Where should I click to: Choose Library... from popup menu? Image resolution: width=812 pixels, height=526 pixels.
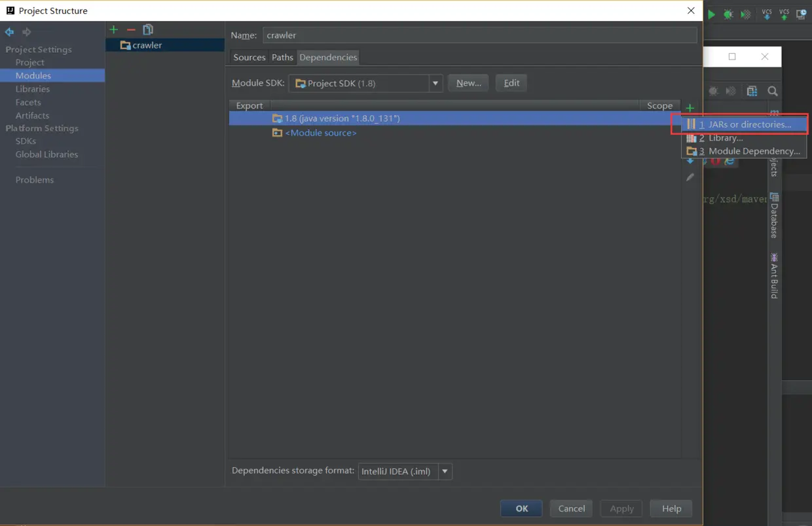744,138
